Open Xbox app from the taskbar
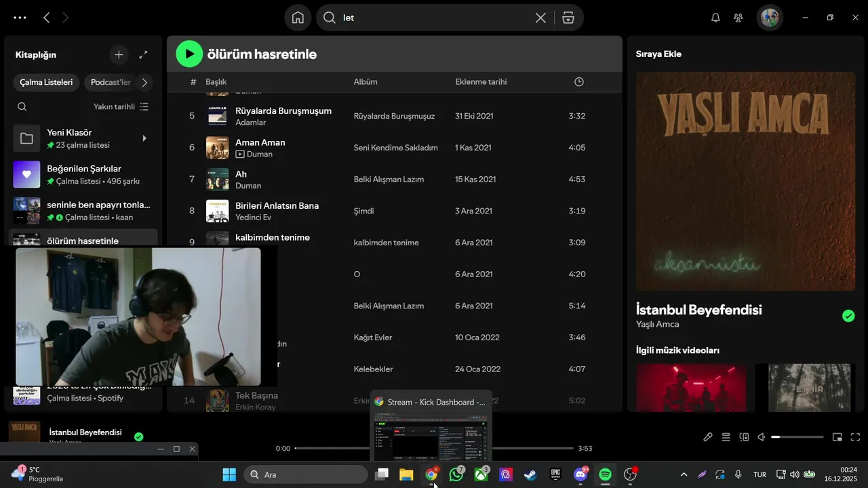This screenshot has width=868, height=488. pyautogui.click(x=481, y=474)
